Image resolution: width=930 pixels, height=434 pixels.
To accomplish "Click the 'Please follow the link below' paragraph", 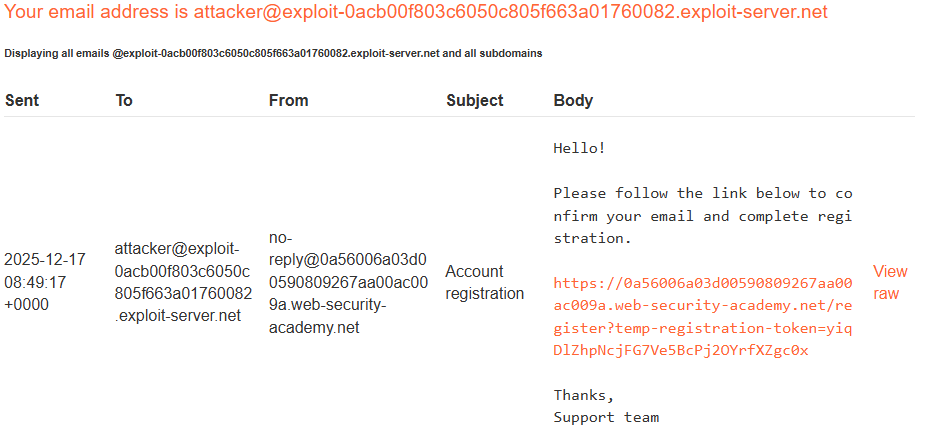I will click(703, 216).
